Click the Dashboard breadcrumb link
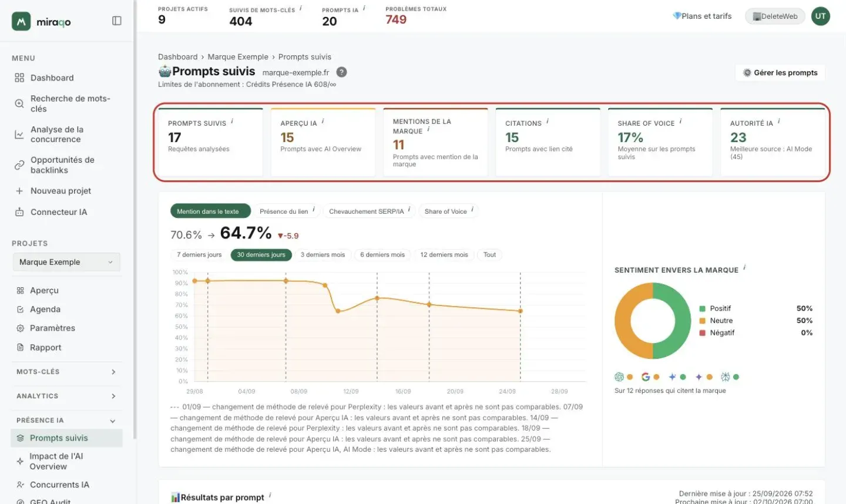 pyautogui.click(x=177, y=57)
